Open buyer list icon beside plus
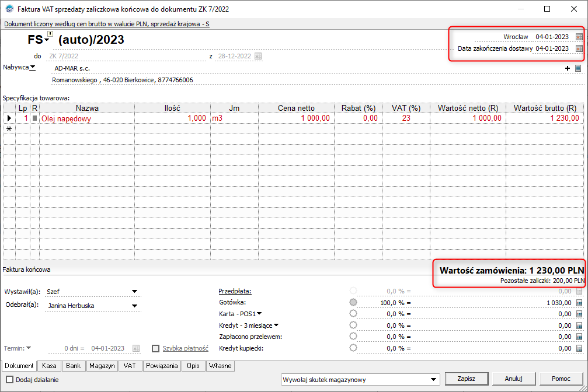Screen dimensions: 588x392 click(x=578, y=68)
